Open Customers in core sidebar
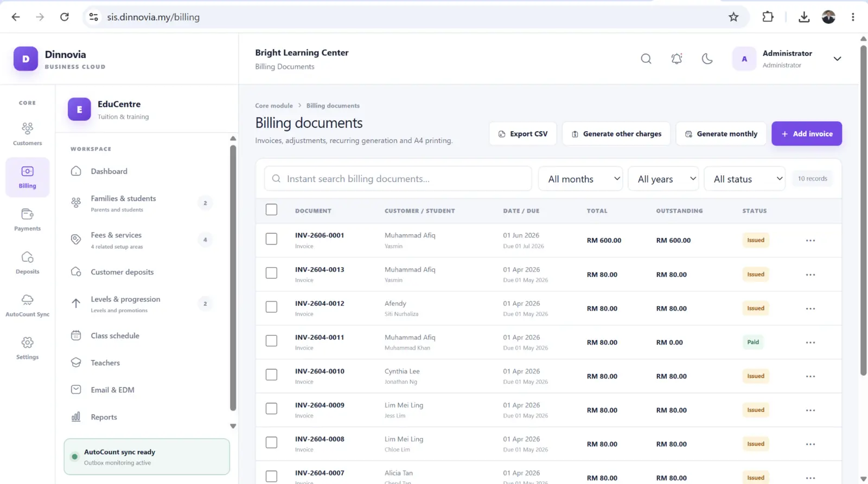The width and height of the screenshot is (868, 484). (27, 134)
